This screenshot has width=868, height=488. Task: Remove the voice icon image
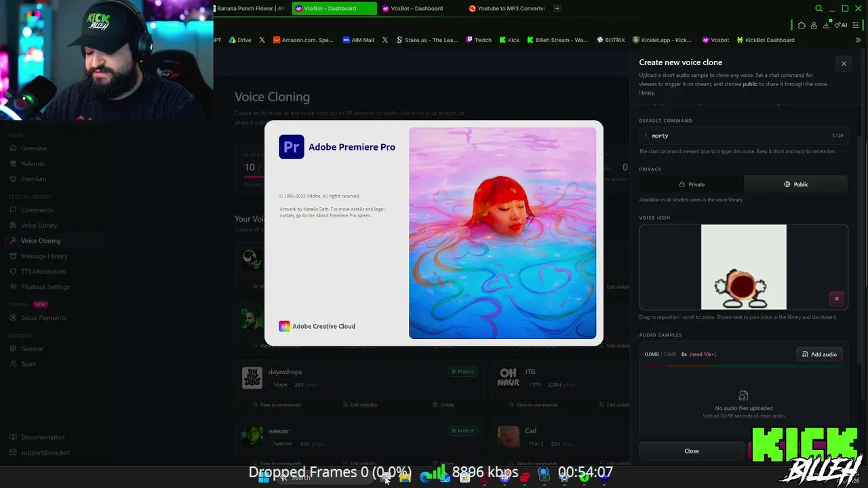pos(836,299)
